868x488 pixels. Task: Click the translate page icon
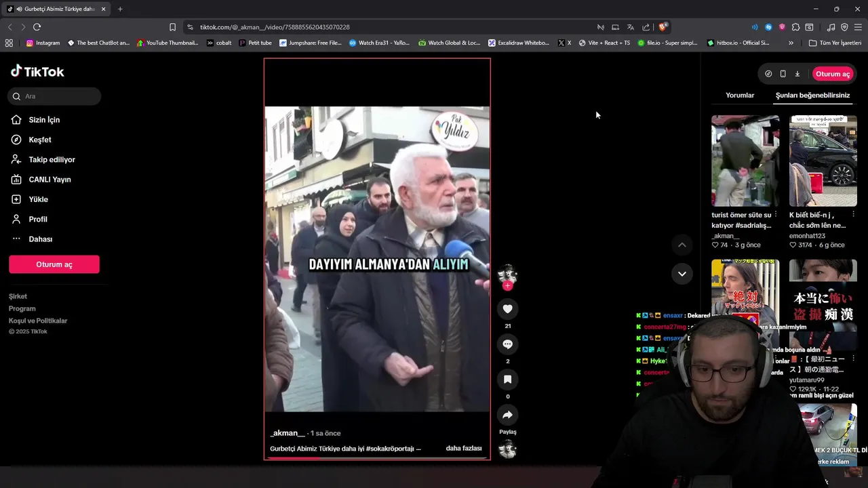pos(631,27)
